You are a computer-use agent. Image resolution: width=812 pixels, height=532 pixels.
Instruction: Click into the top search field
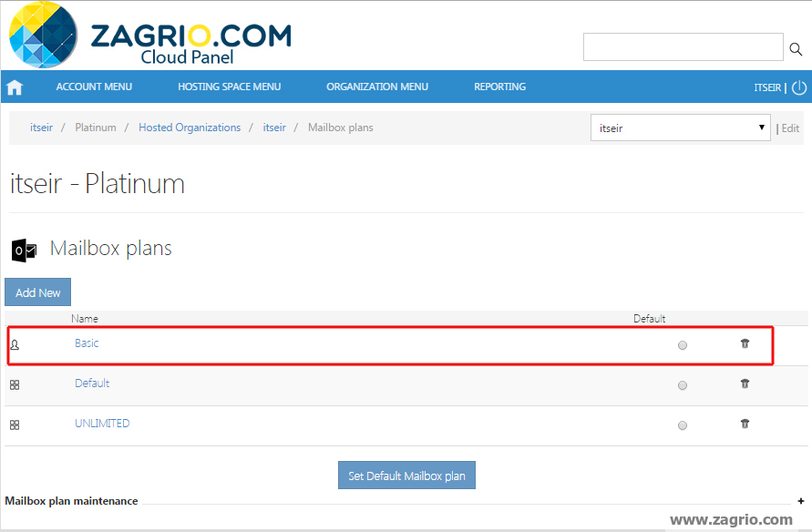coord(684,47)
